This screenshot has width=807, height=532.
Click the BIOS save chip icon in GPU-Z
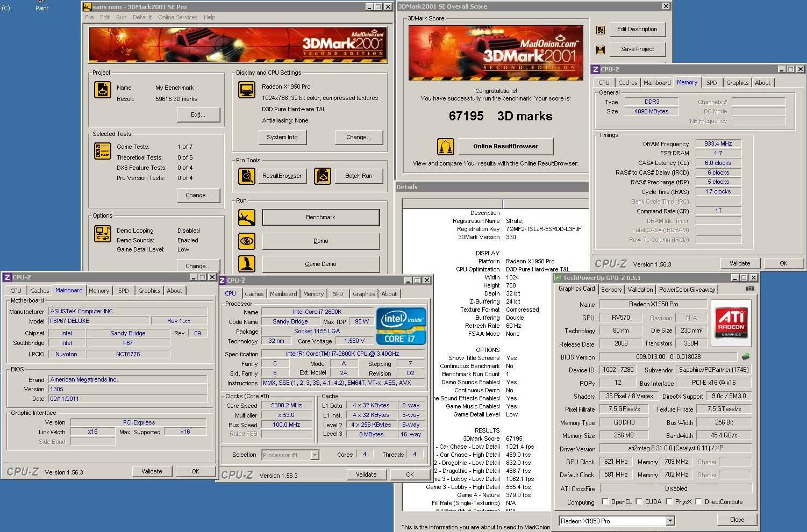pyautogui.click(x=745, y=356)
